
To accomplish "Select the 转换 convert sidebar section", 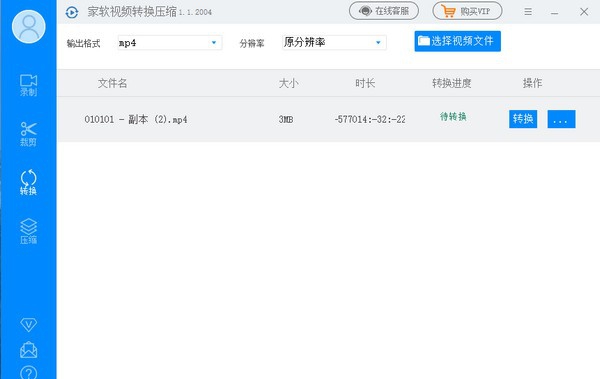I will pyautogui.click(x=28, y=183).
